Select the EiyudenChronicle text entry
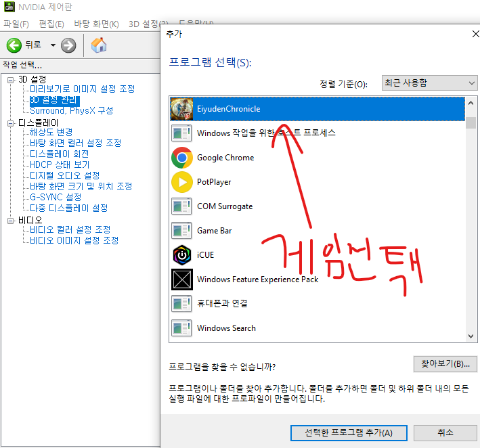The height and width of the screenshot is (448, 480). 228,109
